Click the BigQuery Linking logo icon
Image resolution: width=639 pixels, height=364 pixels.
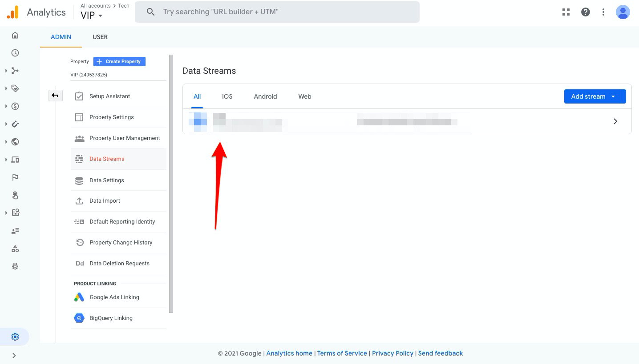tap(79, 318)
